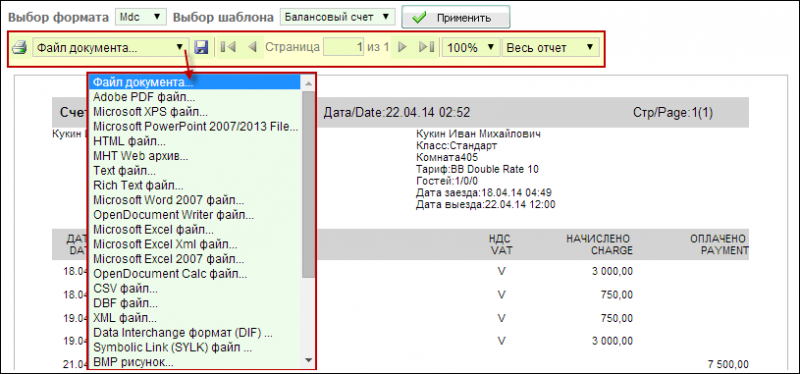The width and height of the screenshot is (800, 374).
Task: Click the НАЧИСЛЕНО CHARGE column header
Action: click(598, 244)
